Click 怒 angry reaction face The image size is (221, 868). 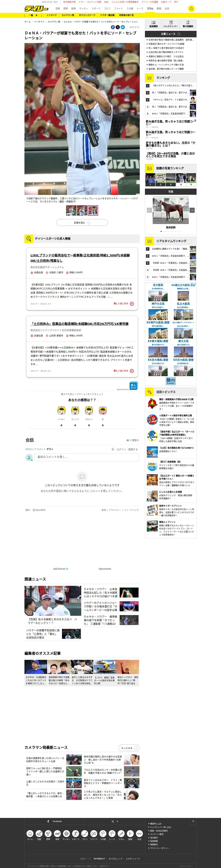(103, 410)
